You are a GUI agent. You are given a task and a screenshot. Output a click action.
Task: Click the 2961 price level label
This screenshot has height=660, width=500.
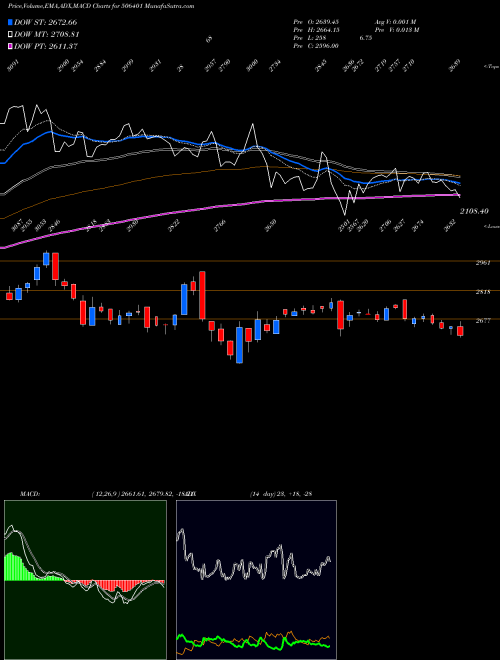click(x=483, y=263)
